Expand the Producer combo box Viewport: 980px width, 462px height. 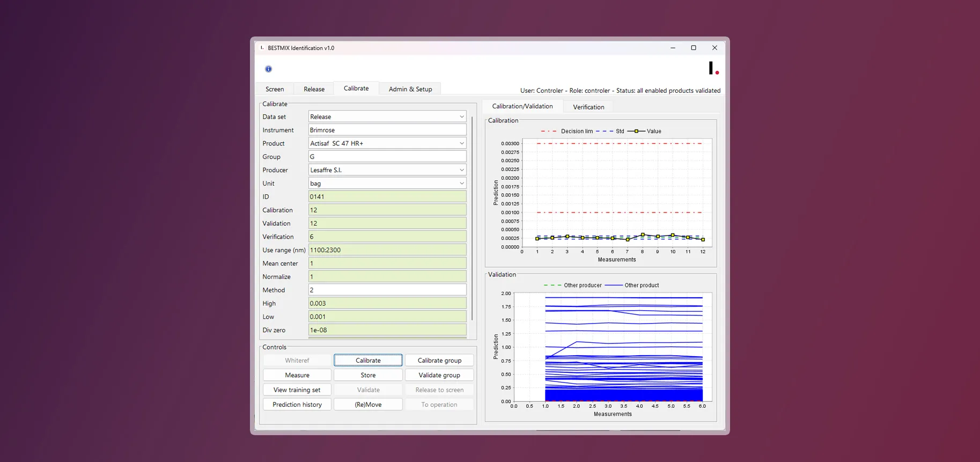click(387, 170)
